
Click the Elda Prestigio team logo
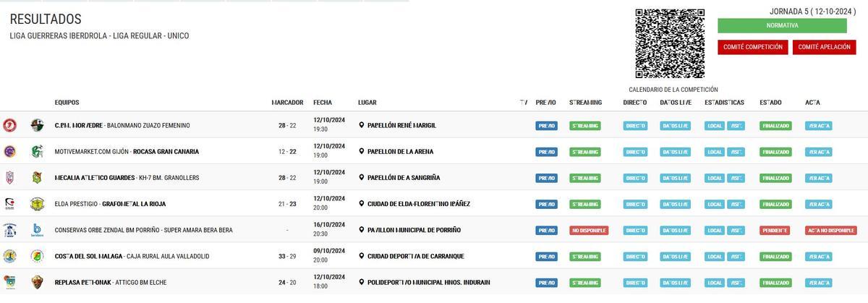(9, 203)
